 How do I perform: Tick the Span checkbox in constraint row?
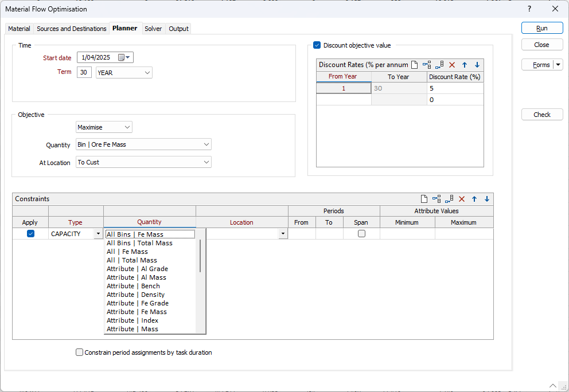click(x=361, y=234)
